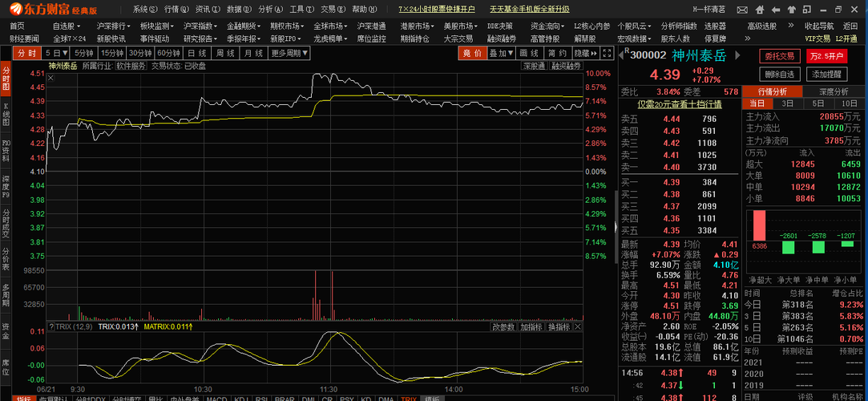Open the 更多周期 dropdown
This screenshot has height=401, width=868.
[289, 53]
